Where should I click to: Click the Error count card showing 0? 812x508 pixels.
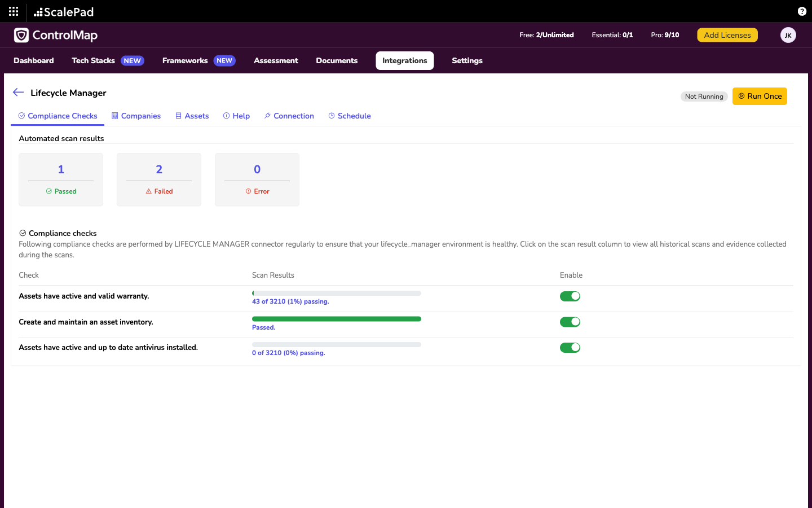click(x=257, y=179)
